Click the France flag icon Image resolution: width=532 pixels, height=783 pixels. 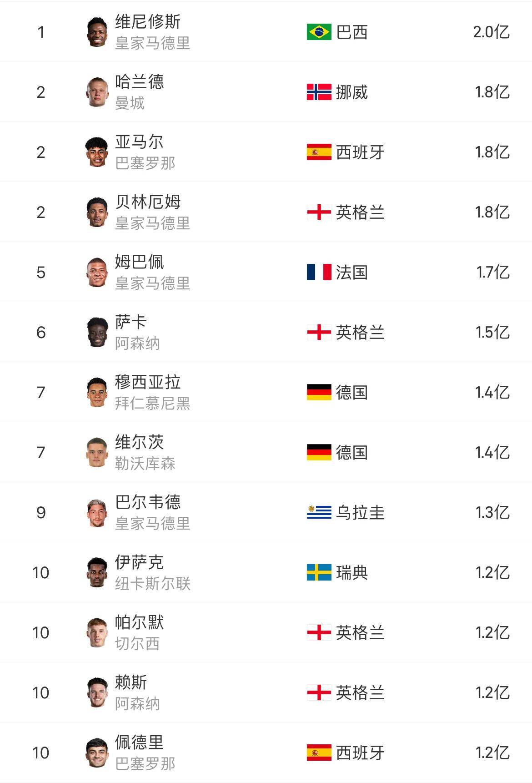(x=319, y=272)
